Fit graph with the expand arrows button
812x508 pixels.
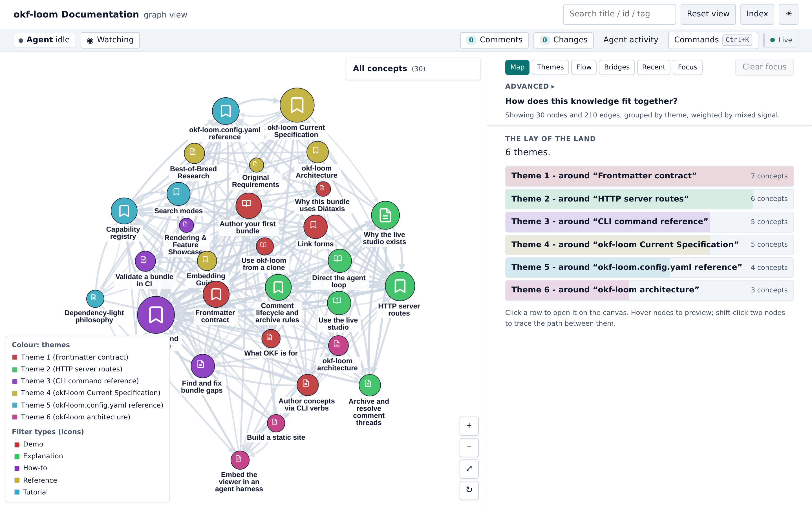click(469, 469)
